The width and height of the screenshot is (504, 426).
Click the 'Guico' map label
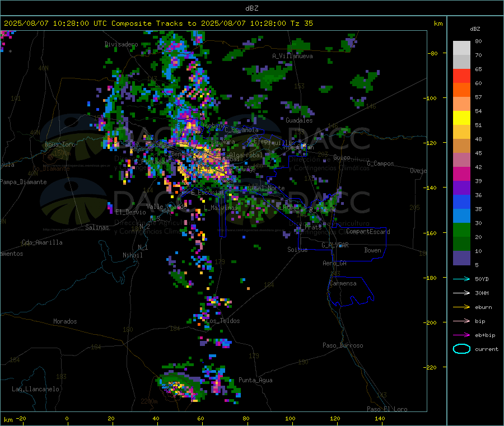[342, 157]
